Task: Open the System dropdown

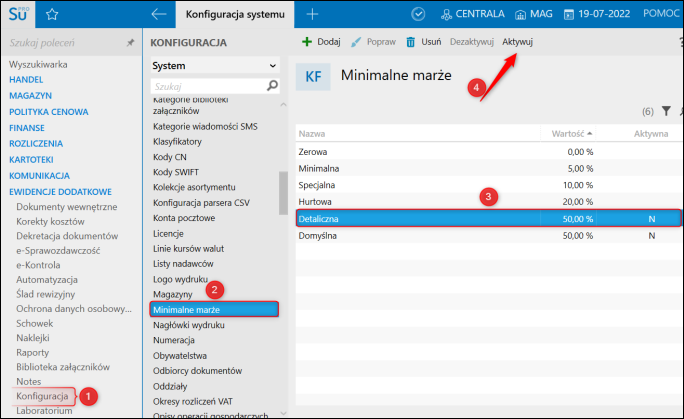Action: 215,66
